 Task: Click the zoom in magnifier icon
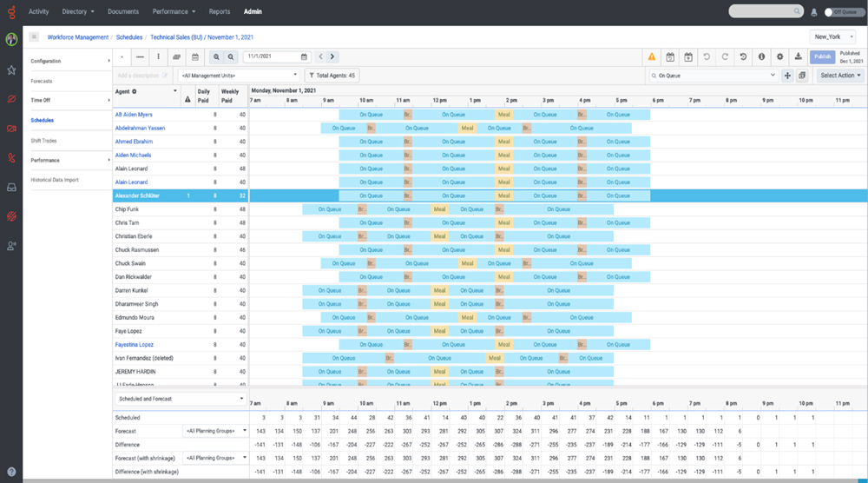pyautogui.click(x=217, y=56)
